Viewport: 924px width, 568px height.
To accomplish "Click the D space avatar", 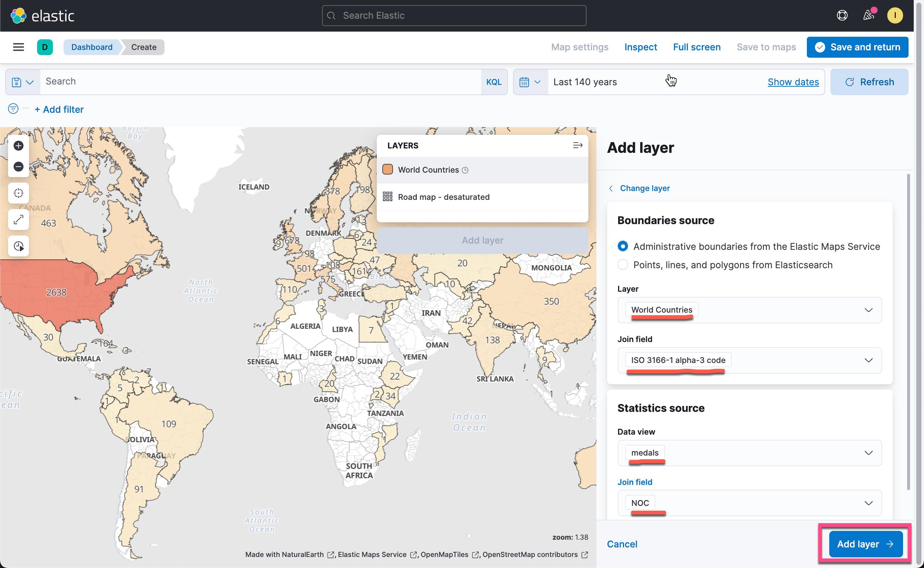I will (x=45, y=47).
